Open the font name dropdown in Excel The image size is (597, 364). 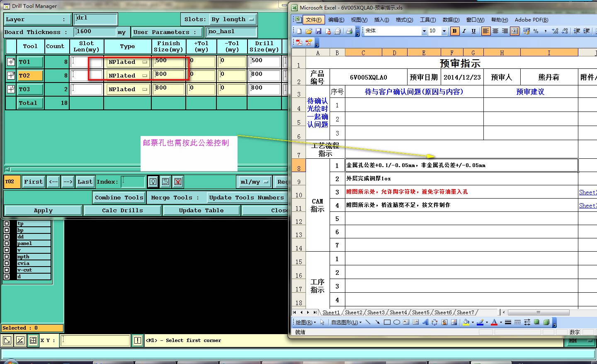pyautogui.click(x=424, y=31)
